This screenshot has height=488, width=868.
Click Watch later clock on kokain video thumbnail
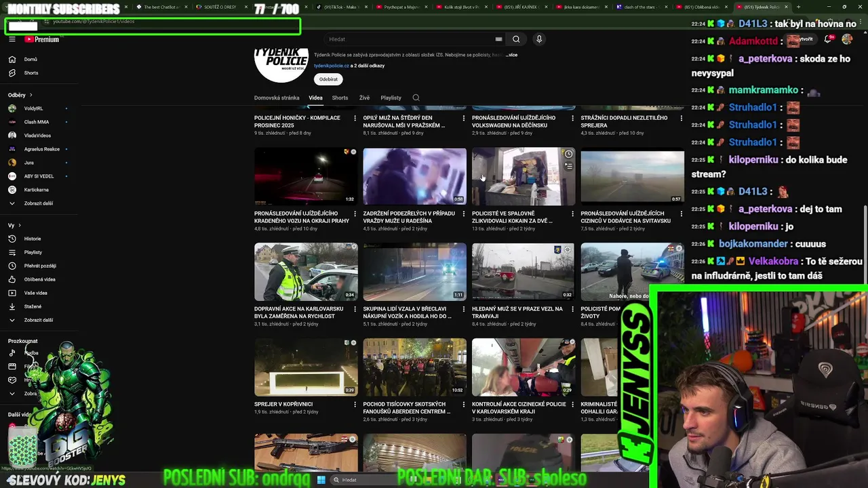[568, 155]
